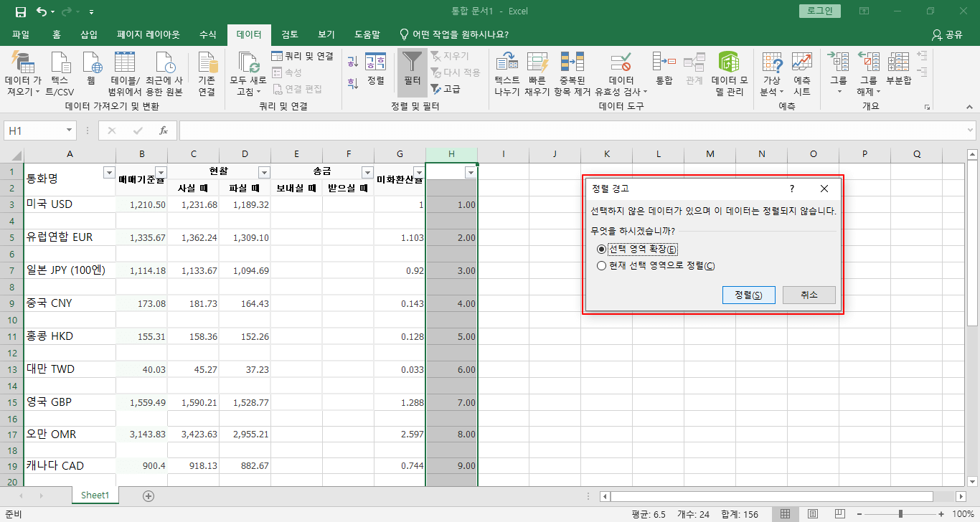Insert Subtotal (부분합)
980x522 pixels.
pyautogui.click(x=898, y=70)
